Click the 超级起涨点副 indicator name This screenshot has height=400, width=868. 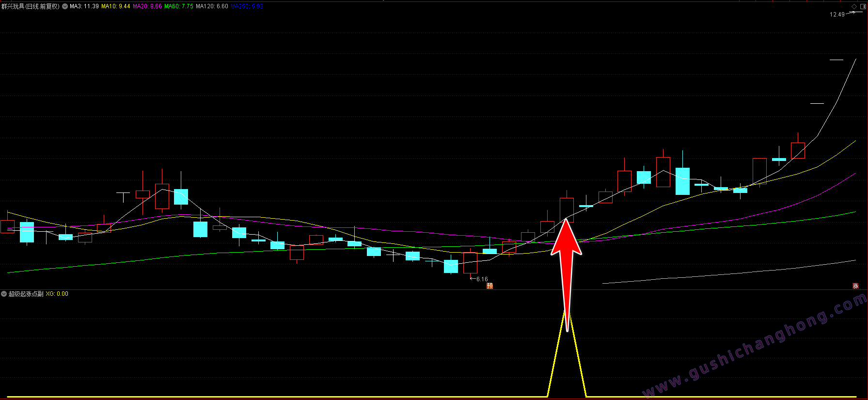(26, 294)
